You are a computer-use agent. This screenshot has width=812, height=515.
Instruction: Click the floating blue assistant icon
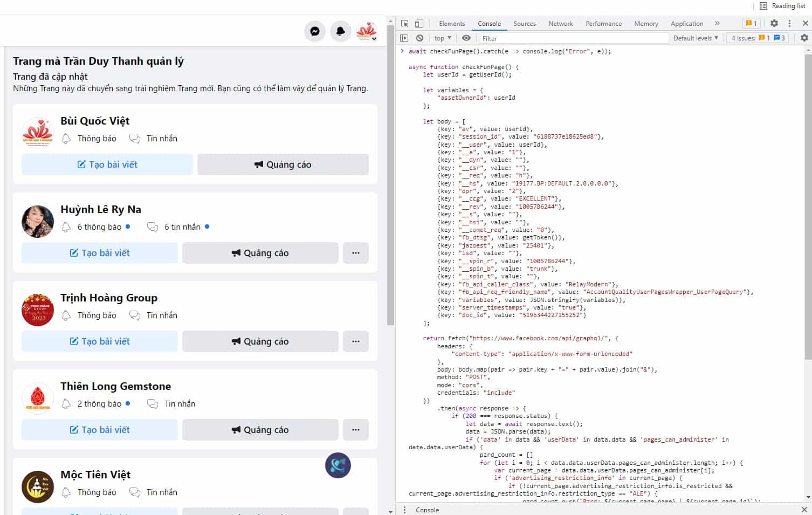point(338,465)
